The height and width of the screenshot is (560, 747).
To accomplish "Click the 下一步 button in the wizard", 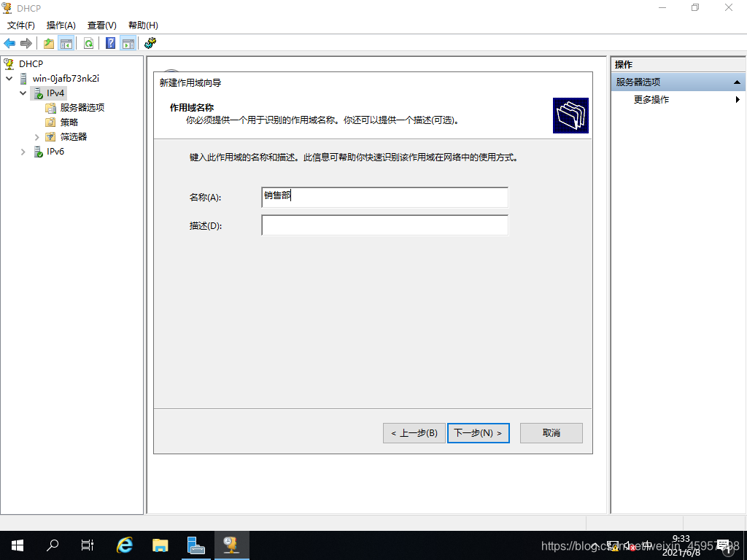I will (x=478, y=432).
